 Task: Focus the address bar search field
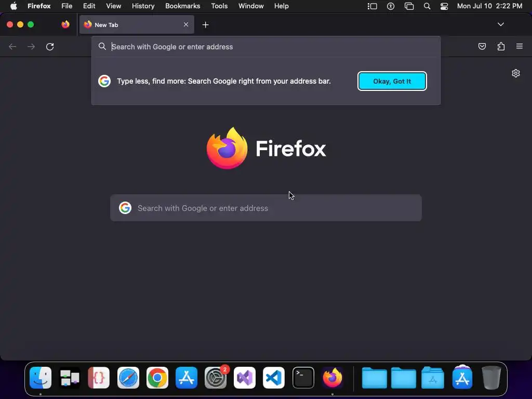(265, 47)
